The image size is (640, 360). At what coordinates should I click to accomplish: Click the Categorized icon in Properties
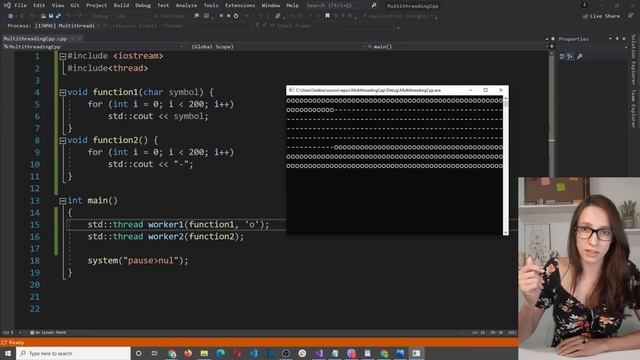[x=562, y=56]
